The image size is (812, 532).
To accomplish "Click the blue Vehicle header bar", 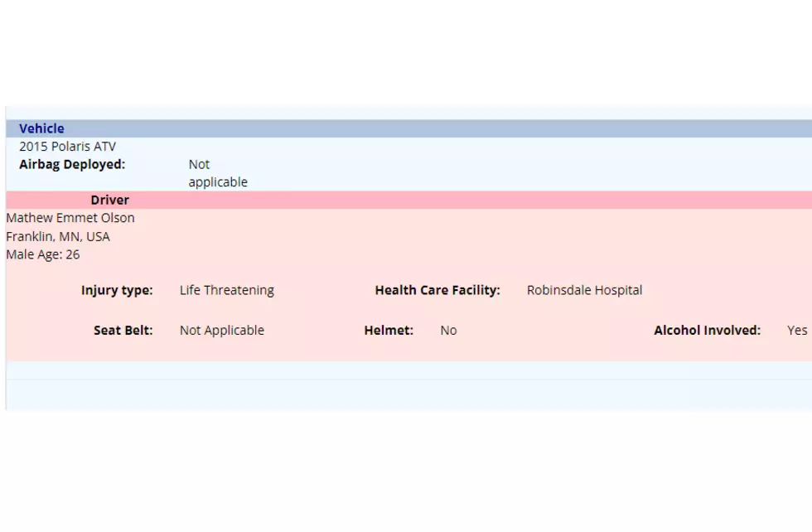I will 409,128.
